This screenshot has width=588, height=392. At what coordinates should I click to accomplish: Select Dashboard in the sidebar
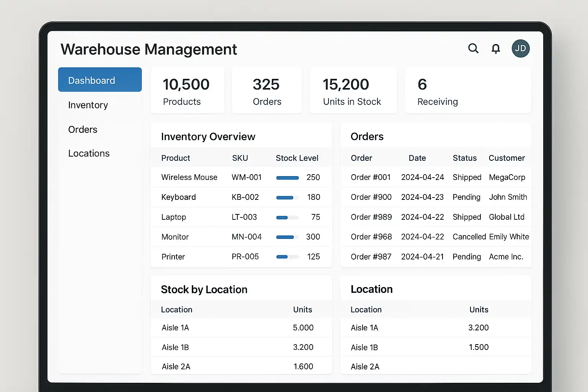[x=100, y=80]
